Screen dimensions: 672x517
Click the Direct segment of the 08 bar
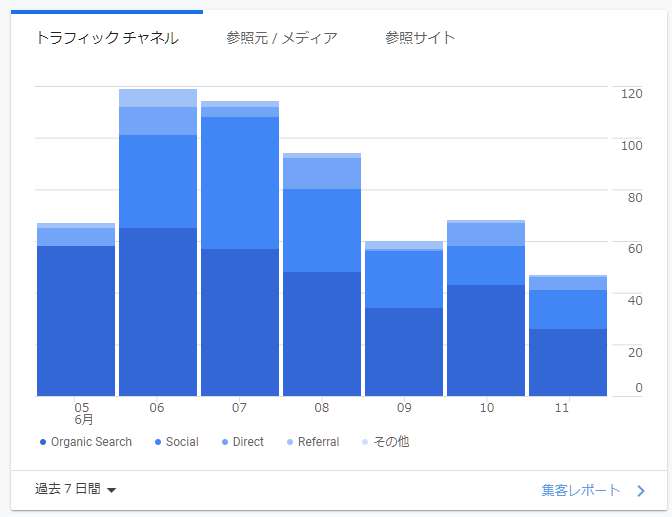(x=322, y=173)
